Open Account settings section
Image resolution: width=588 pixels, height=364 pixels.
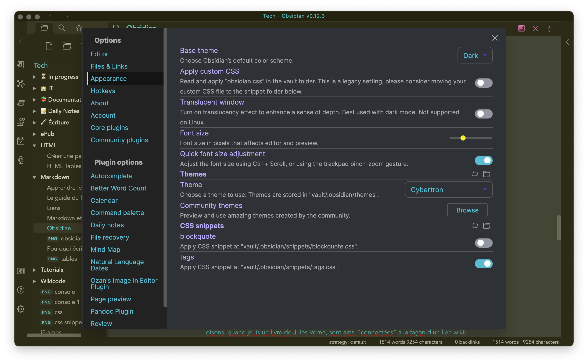[x=103, y=115]
